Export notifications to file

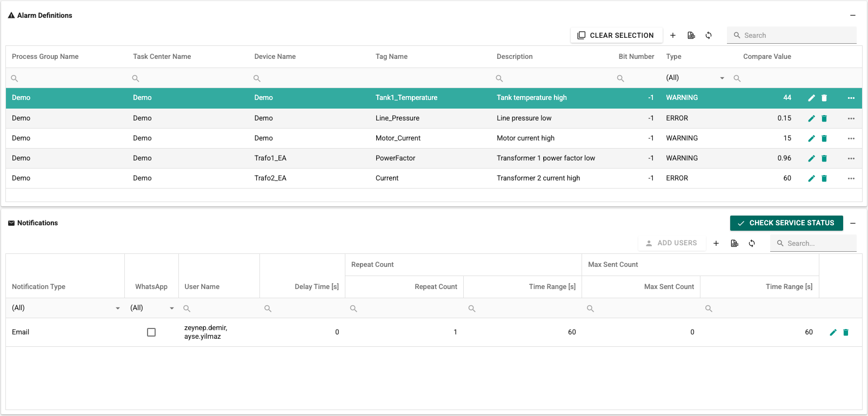pos(734,243)
